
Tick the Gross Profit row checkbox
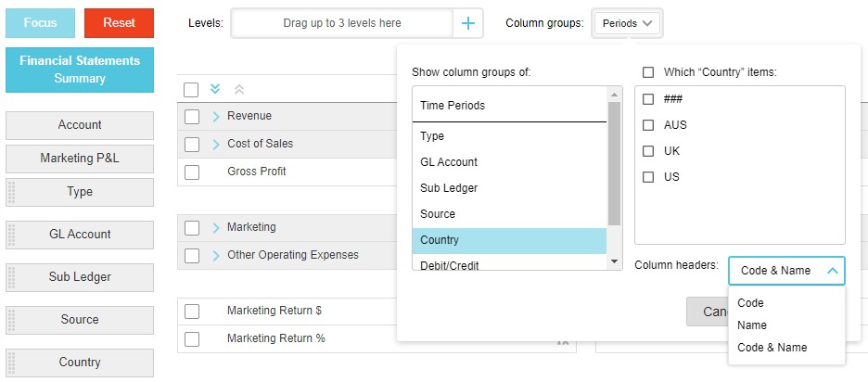pos(192,172)
